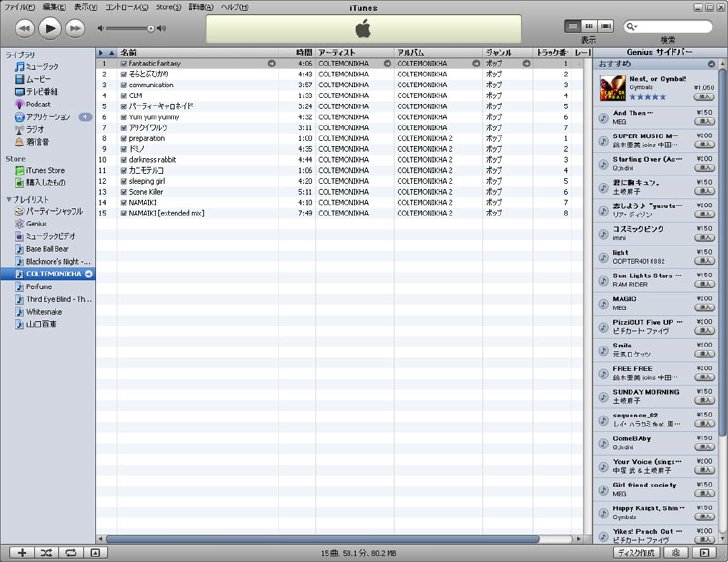Screen dimensions: 728x562
Task: Uncheck the Yum yum yummy track
Action: pyautogui.click(x=124, y=117)
